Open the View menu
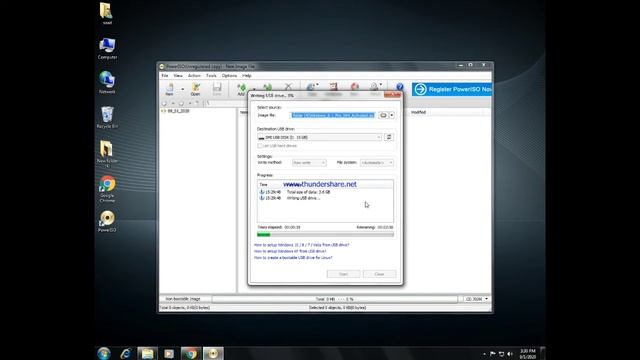The height and width of the screenshot is (360, 640). pyautogui.click(x=178, y=76)
